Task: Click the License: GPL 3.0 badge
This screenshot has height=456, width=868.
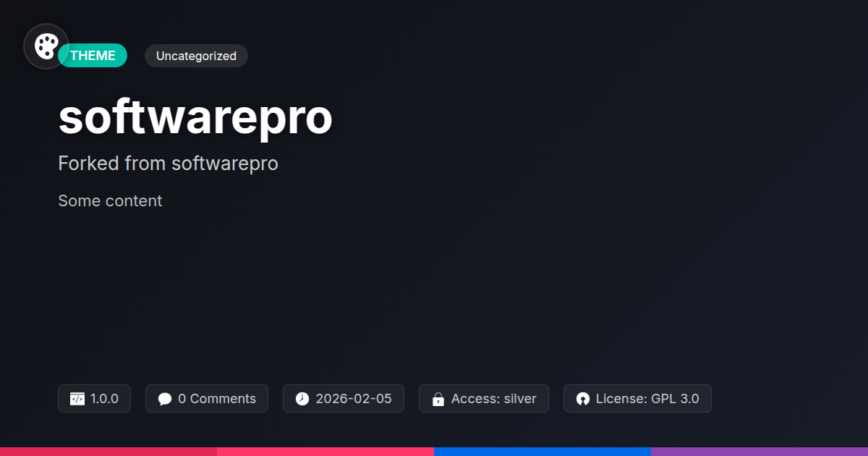Action: 637,399
